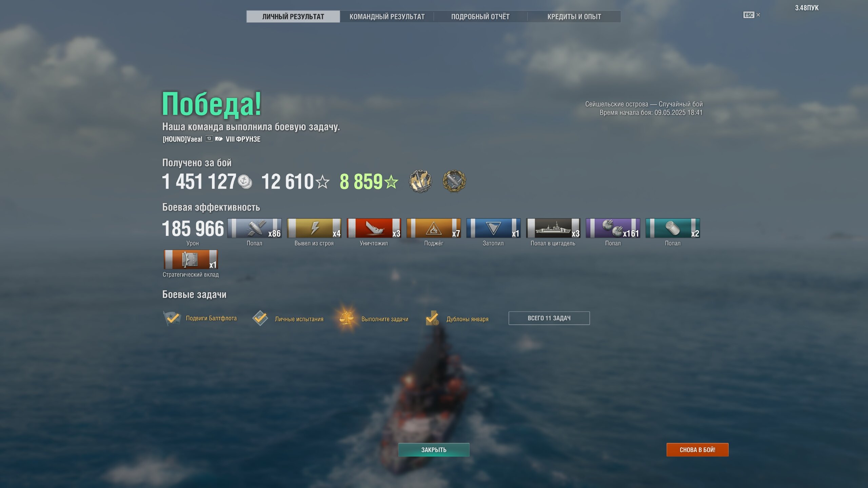Click the Вывел из строя ribbon

[x=314, y=228]
